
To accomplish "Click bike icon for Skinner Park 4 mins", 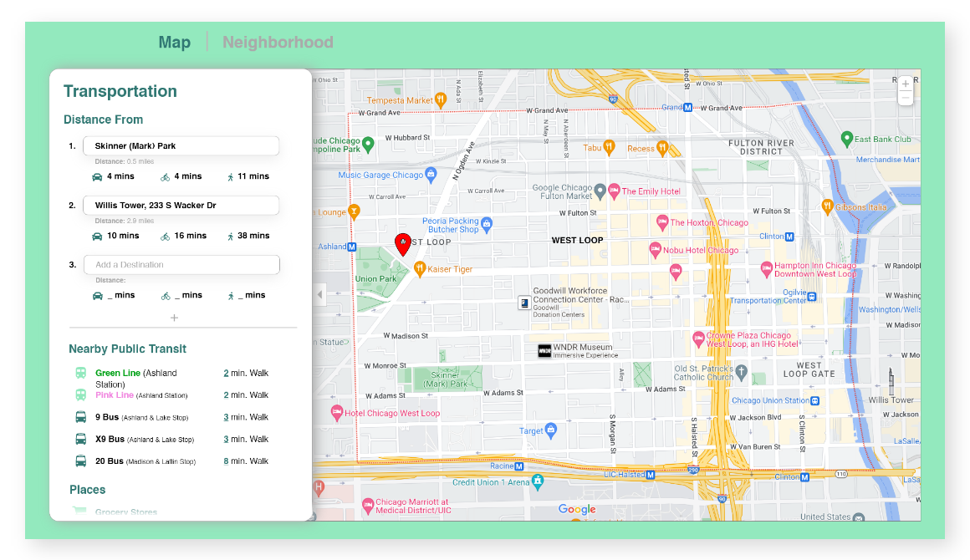I will (166, 177).
